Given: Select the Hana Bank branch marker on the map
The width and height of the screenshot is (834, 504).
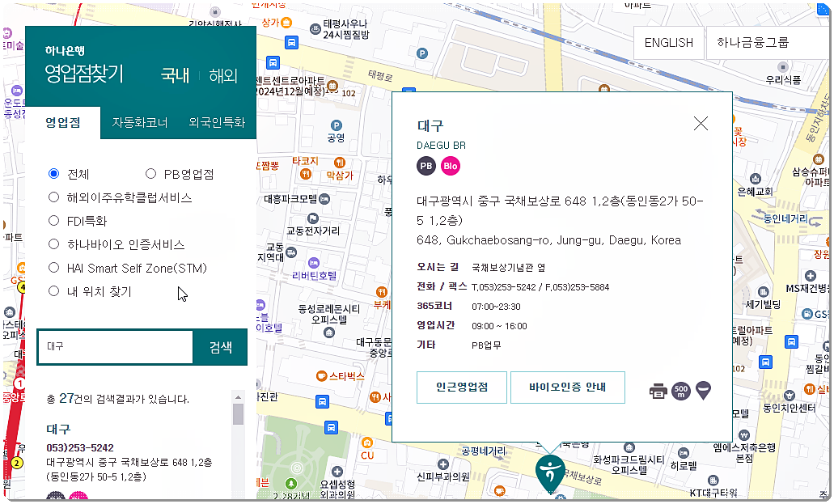Looking at the screenshot, I should pyautogui.click(x=550, y=472).
